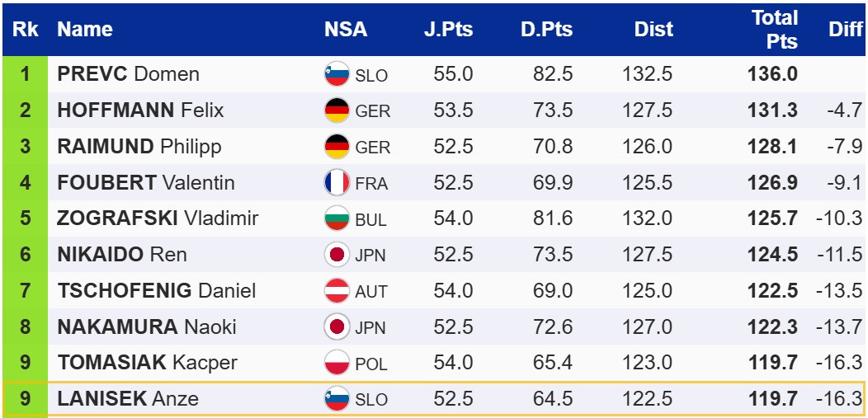Open LANISEK Anze athlete name

[x=128, y=400]
